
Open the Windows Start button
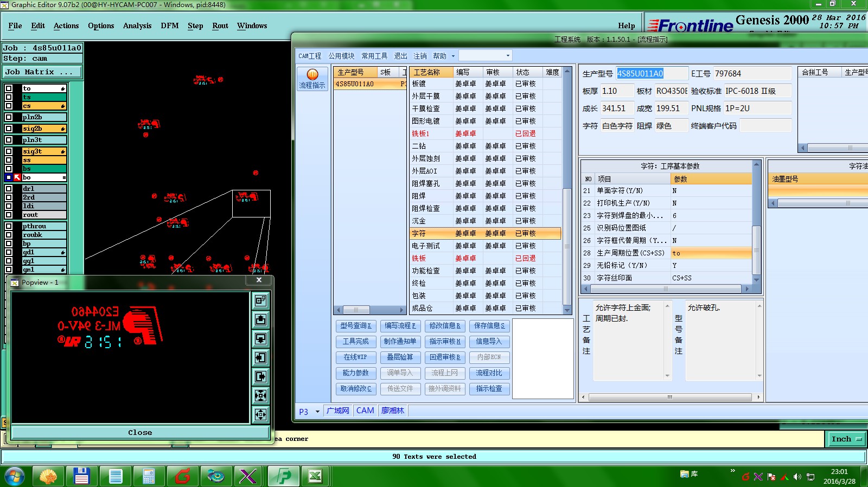pyautogui.click(x=15, y=477)
